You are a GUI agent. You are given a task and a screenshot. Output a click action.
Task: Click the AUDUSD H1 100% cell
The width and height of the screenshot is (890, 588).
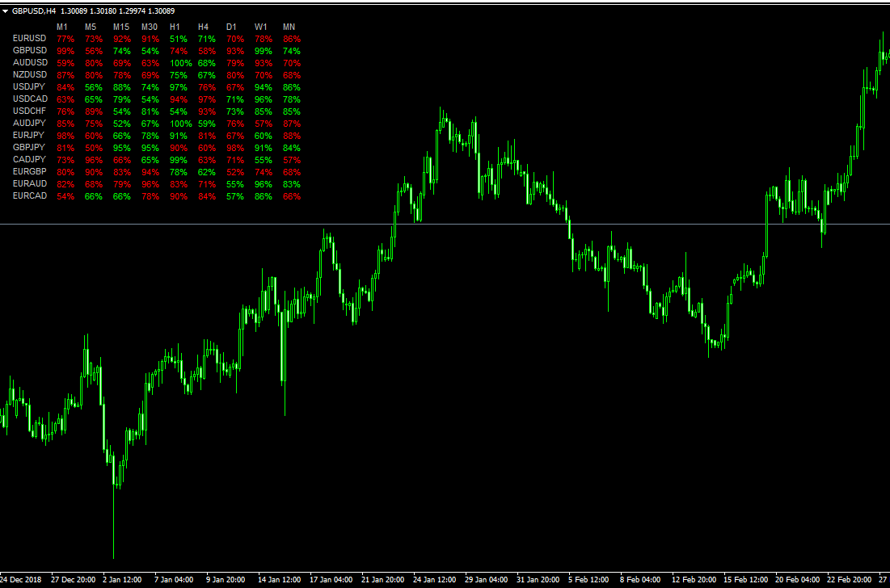(x=180, y=63)
